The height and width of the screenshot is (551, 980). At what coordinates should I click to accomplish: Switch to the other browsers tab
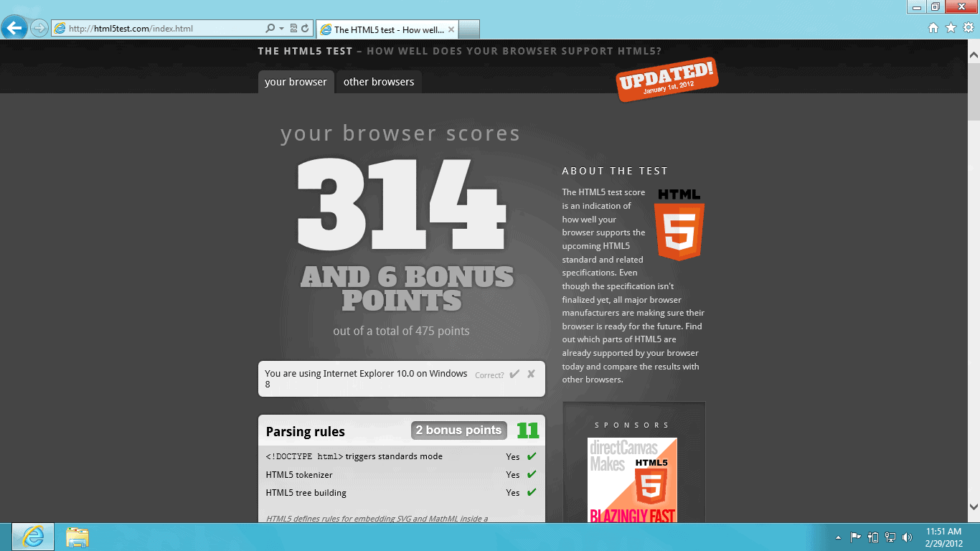pyautogui.click(x=378, y=82)
